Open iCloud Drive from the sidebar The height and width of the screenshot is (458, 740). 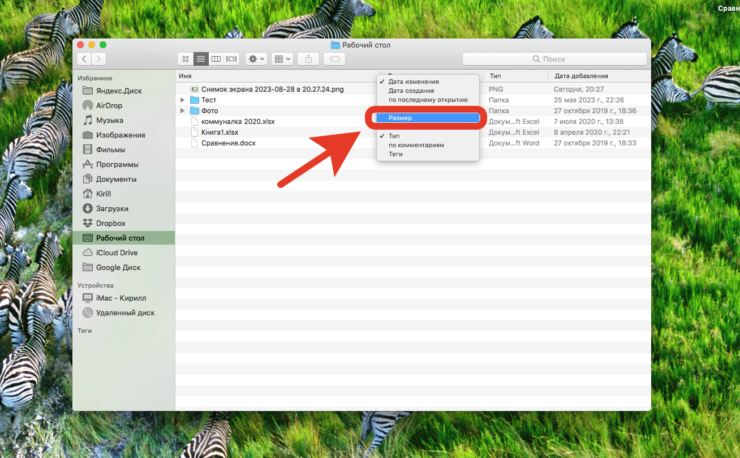click(116, 252)
